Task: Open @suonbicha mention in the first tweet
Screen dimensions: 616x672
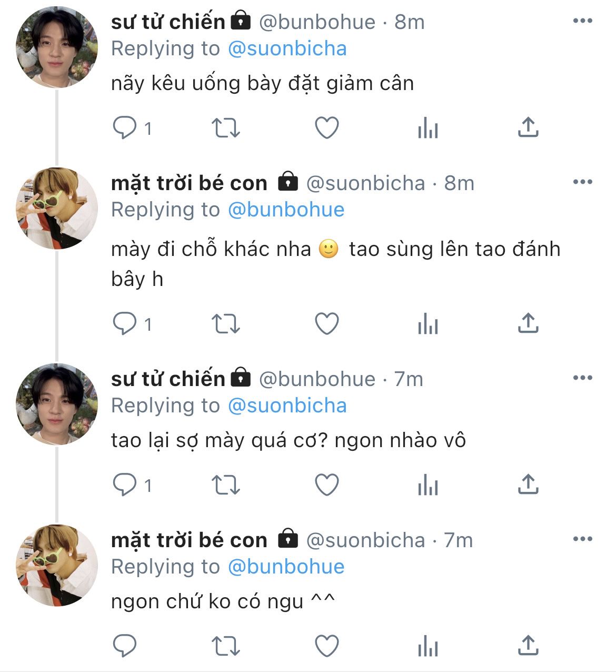Action: pos(287,48)
